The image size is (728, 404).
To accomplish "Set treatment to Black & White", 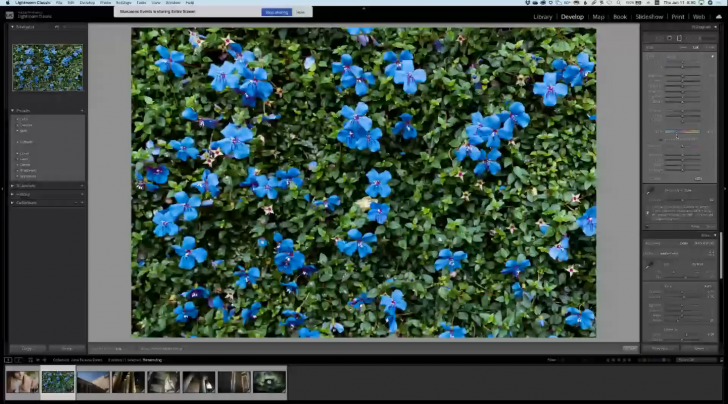I will pyautogui.click(x=704, y=243).
